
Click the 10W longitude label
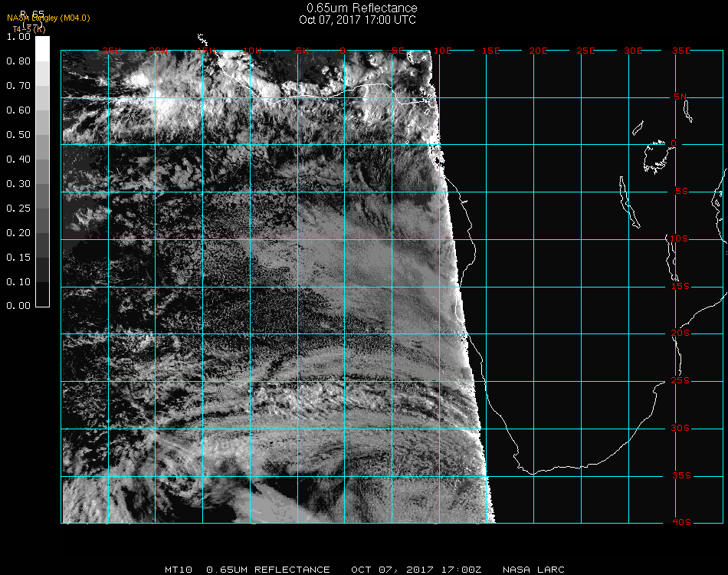point(252,51)
